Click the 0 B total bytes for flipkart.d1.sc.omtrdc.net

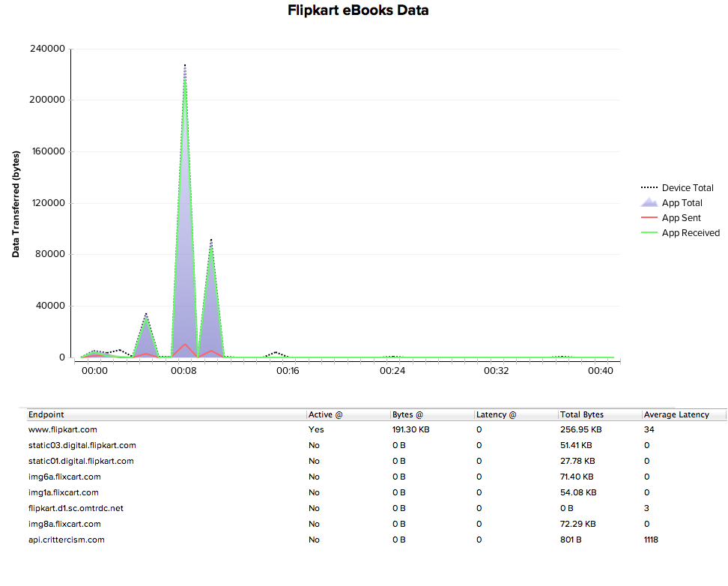click(566, 508)
